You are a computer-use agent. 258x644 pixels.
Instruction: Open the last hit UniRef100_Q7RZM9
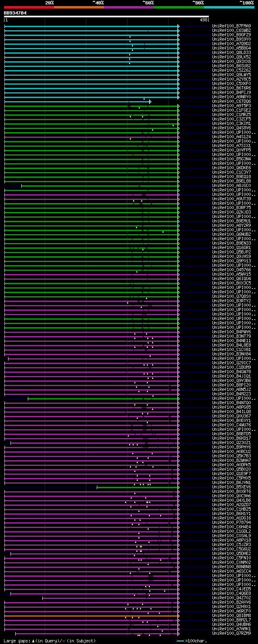(x=231, y=634)
